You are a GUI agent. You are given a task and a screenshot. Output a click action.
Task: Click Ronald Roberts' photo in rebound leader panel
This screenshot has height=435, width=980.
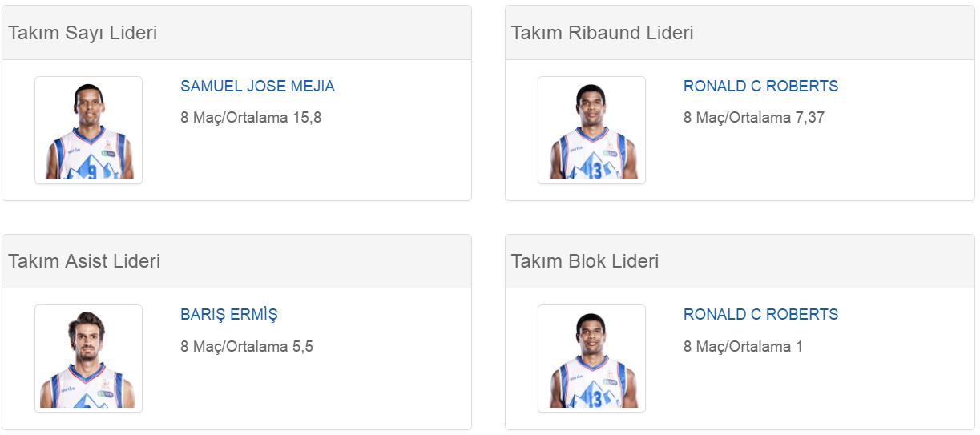[x=591, y=131]
